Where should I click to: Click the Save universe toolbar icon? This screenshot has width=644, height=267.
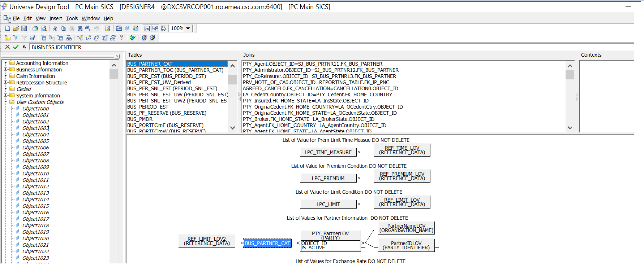[24, 28]
